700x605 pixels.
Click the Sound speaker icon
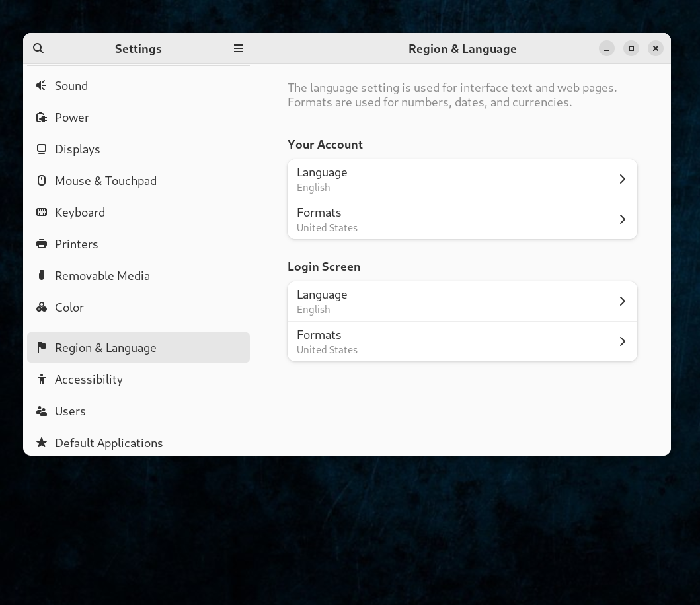(42, 85)
